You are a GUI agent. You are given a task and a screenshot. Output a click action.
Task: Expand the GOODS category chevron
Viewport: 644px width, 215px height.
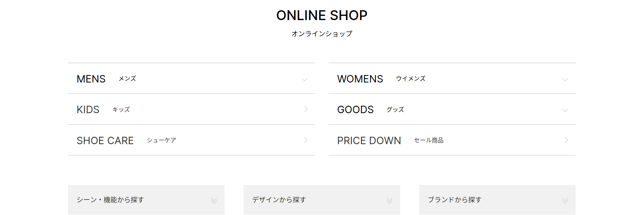click(x=565, y=110)
